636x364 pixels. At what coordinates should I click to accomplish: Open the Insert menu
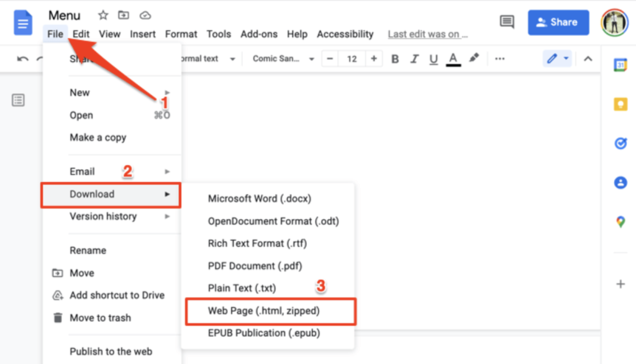(143, 34)
